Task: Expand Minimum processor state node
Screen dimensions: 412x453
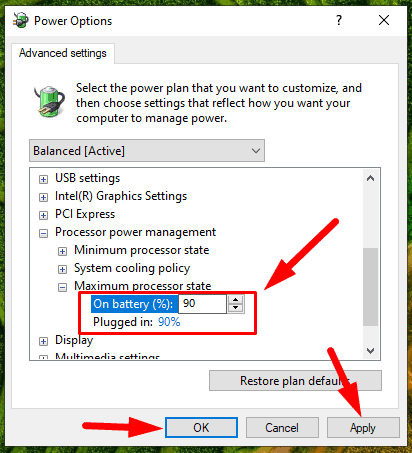Action: 62,251
